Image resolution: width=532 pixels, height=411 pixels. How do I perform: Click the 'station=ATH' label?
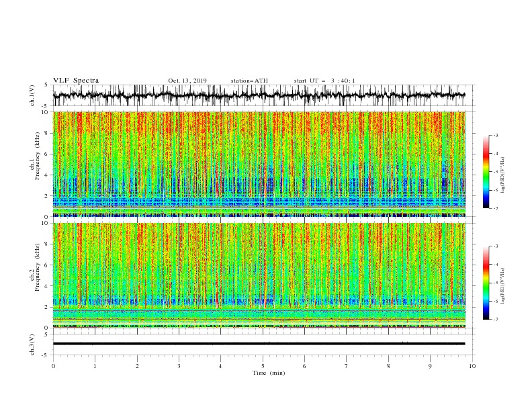[x=249, y=81]
